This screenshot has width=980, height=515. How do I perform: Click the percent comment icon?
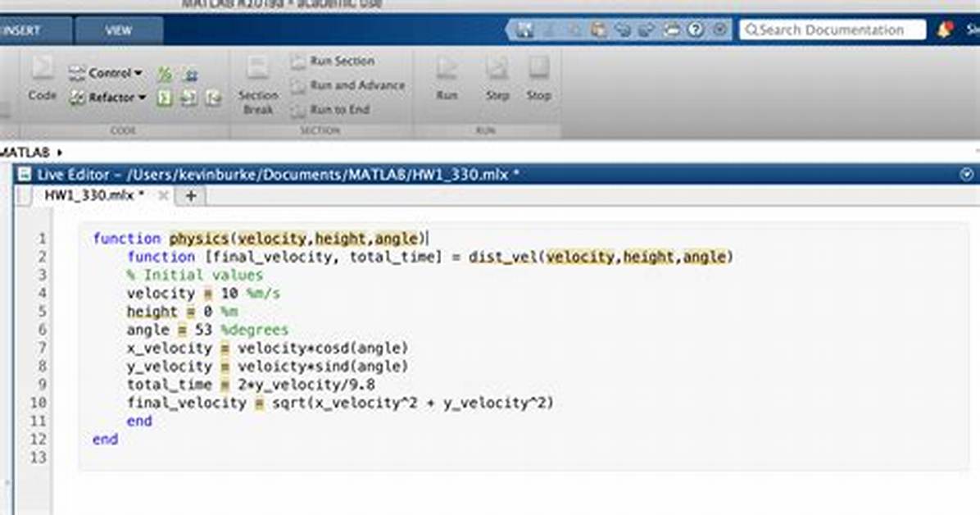[165, 75]
